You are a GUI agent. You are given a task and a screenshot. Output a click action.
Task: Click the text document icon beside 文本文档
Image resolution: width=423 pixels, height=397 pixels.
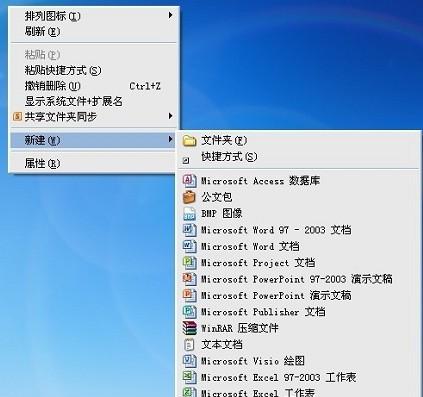189,344
